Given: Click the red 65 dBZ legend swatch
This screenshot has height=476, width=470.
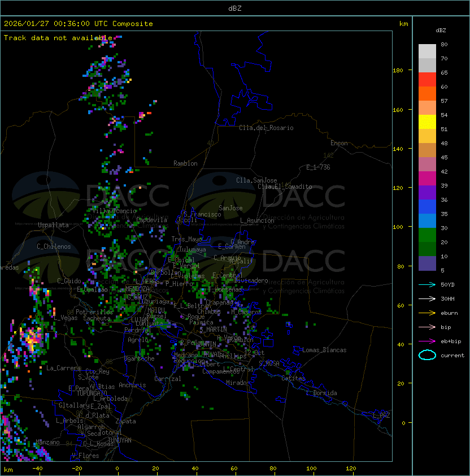Looking at the screenshot, I should tap(427, 80).
